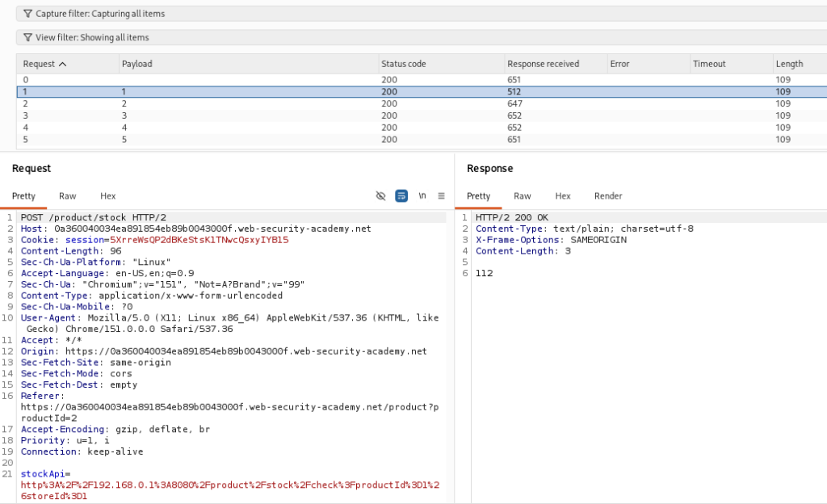Show the Raw tab in the Response panel
Image resolution: width=827 pixels, height=504 pixels.
coord(523,196)
